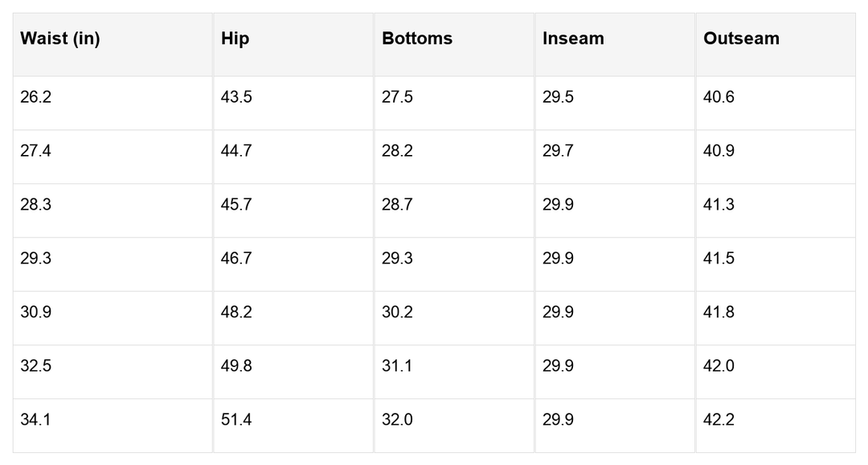Click the Bottoms column header
The height and width of the screenshot is (465, 868).
click(x=417, y=39)
